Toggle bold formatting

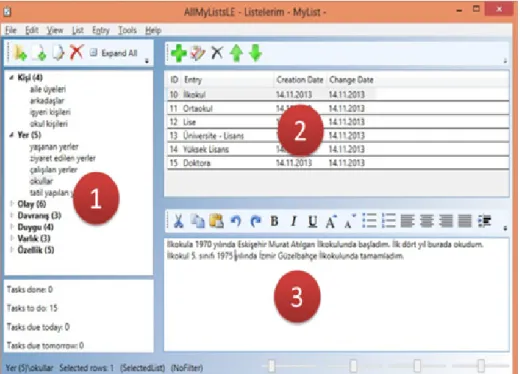coord(274,221)
